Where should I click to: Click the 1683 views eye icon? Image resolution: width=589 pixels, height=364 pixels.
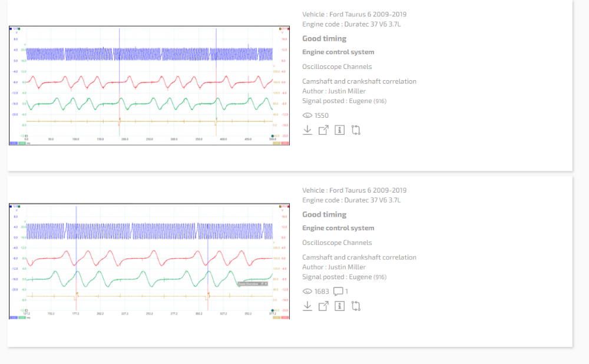307,292
